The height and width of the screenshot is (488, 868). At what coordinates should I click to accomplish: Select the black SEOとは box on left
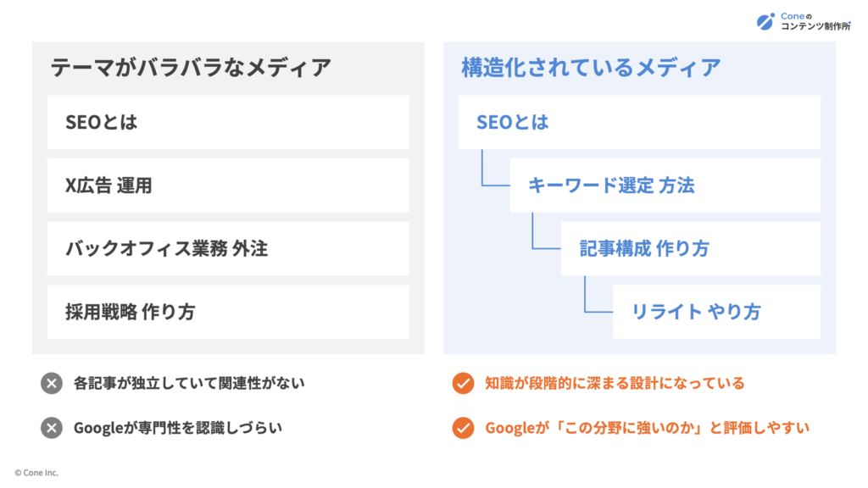pyautogui.click(x=228, y=122)
